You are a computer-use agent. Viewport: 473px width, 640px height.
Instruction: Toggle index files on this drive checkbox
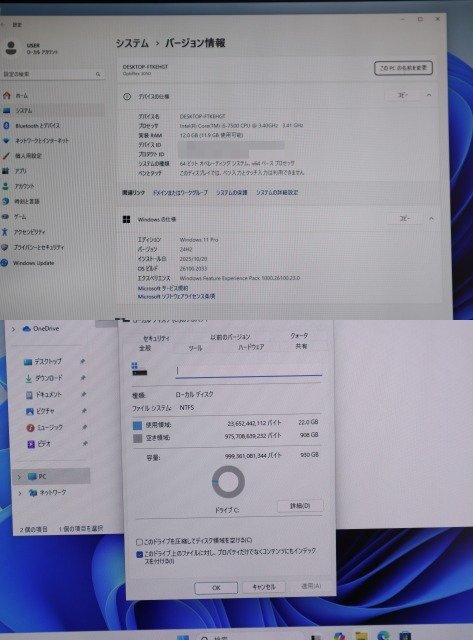point(139,554)
